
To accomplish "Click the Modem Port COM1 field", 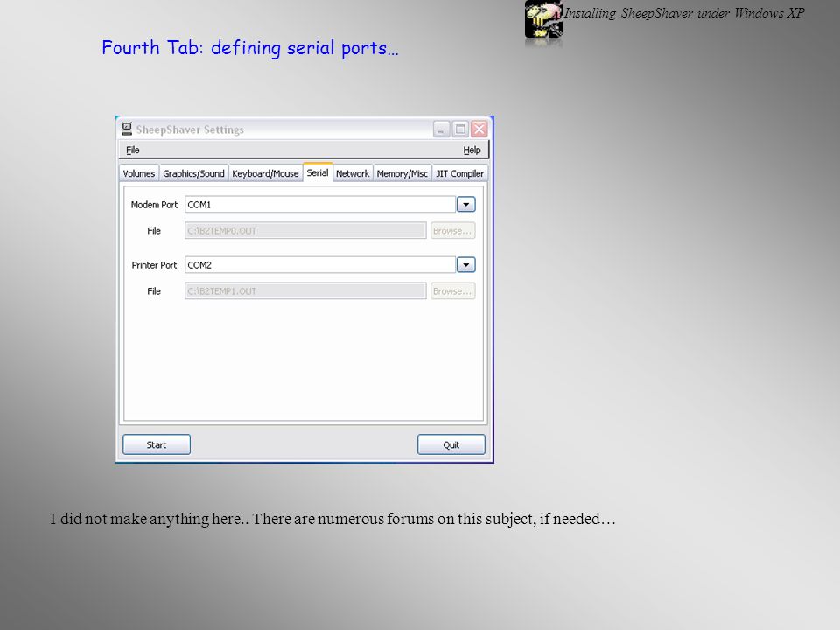I will click(x=320, y=205).
